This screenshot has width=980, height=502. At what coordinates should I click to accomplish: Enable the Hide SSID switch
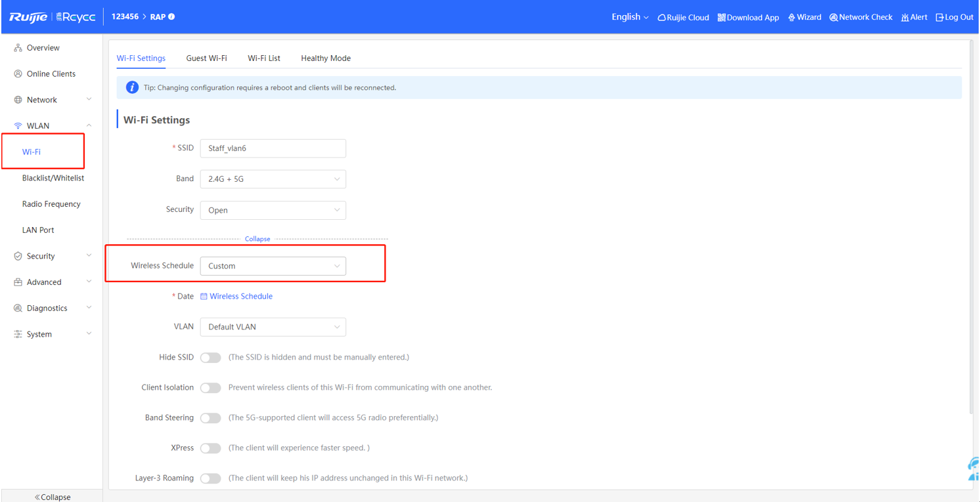(x=210, y=358)
